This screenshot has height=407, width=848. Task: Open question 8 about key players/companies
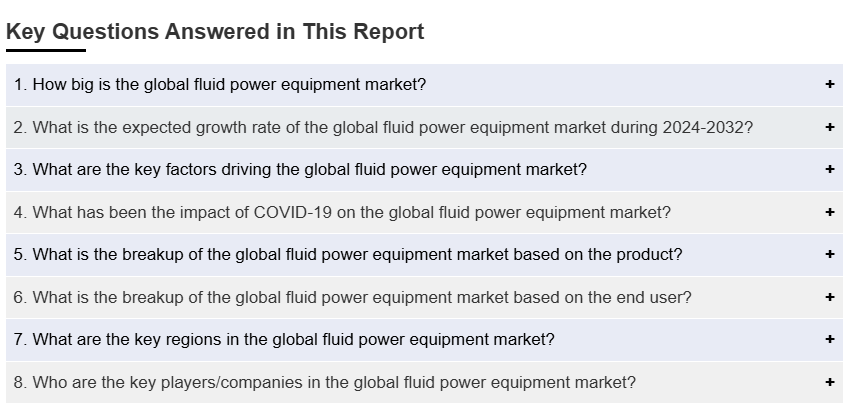(x=324, y=382)
